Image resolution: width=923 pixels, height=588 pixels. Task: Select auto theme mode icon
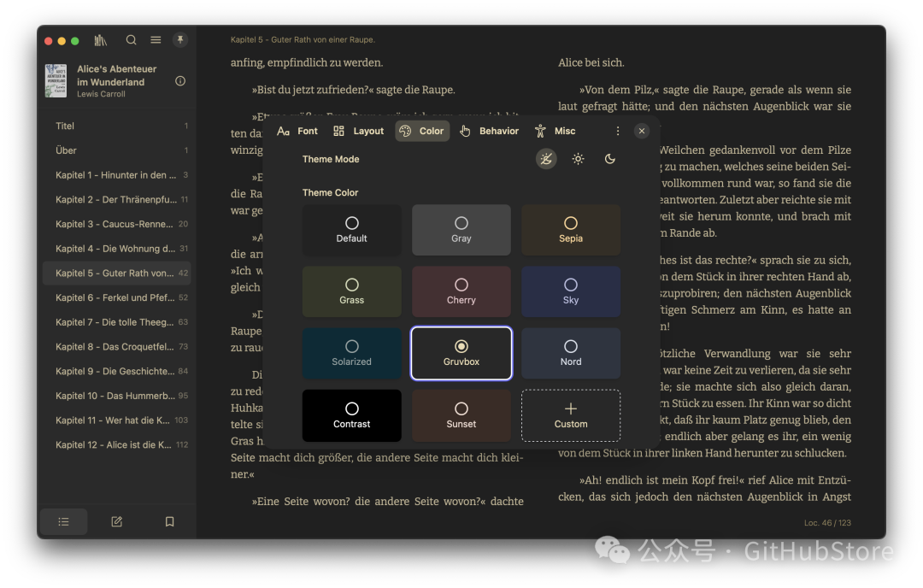pos(546,159)
